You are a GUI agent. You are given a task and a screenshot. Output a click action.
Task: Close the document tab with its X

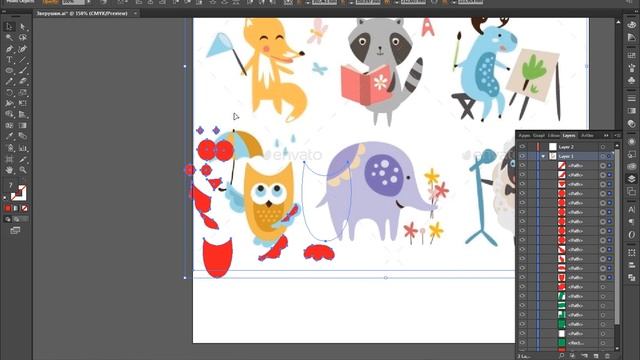[135, 13]
